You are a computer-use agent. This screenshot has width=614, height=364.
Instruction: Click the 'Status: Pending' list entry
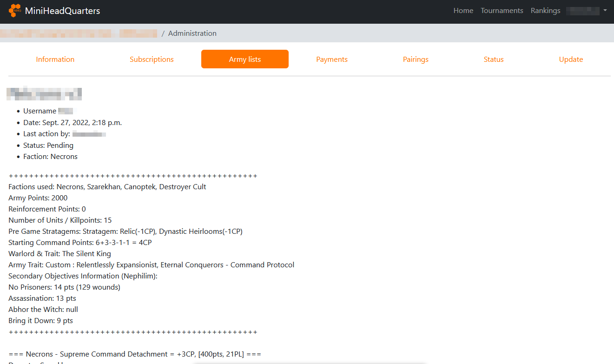[x=48, y=146]
